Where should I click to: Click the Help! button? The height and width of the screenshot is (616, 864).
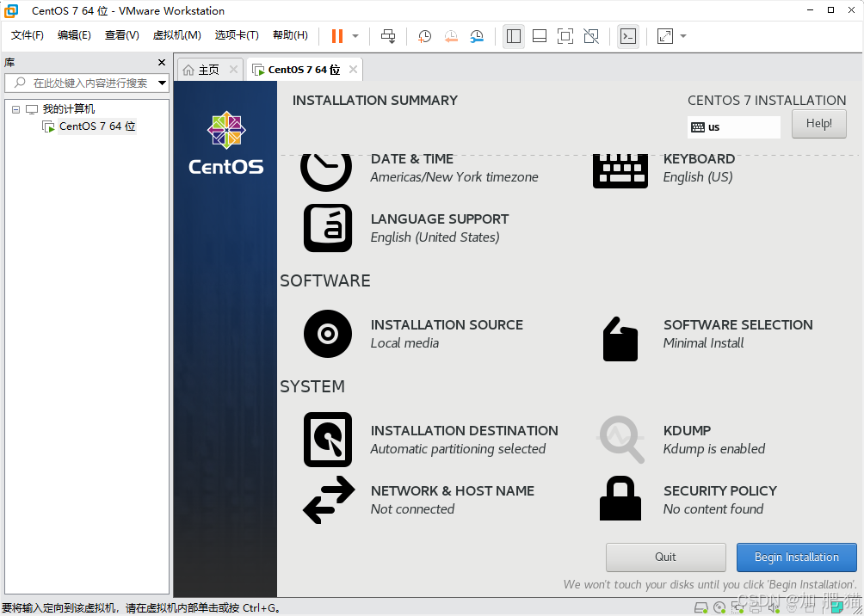click(818, 123)
